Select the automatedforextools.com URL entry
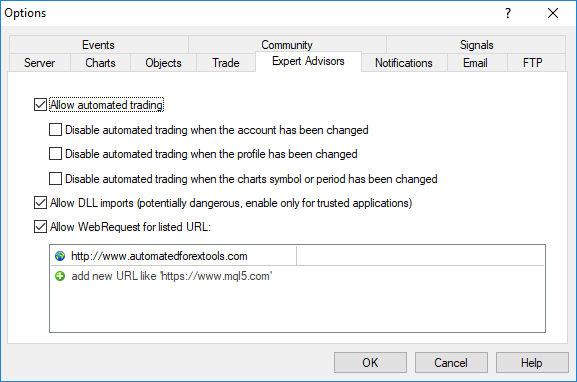 [x=173, y=256]
